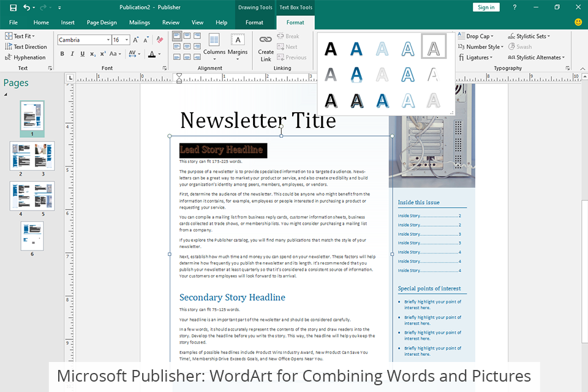Select Align Top Left alignment

[x=177, y=36]
